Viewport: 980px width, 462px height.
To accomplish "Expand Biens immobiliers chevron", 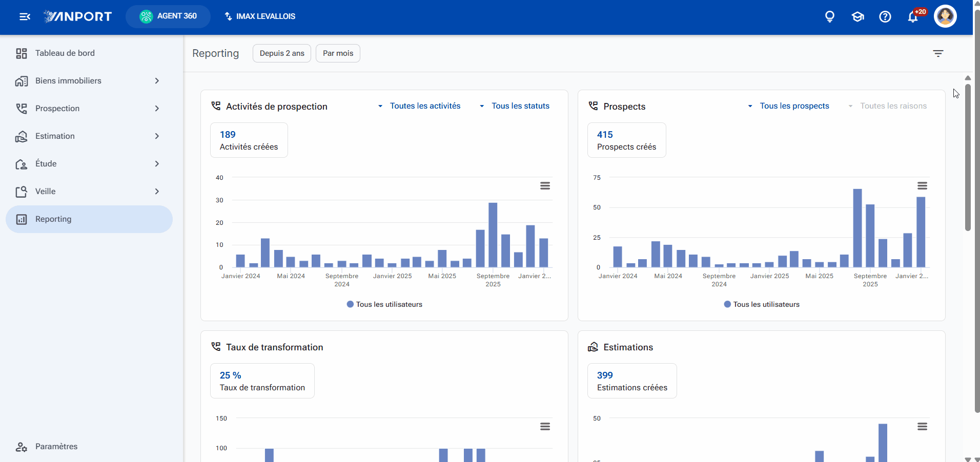I will (x=157, y=81).
